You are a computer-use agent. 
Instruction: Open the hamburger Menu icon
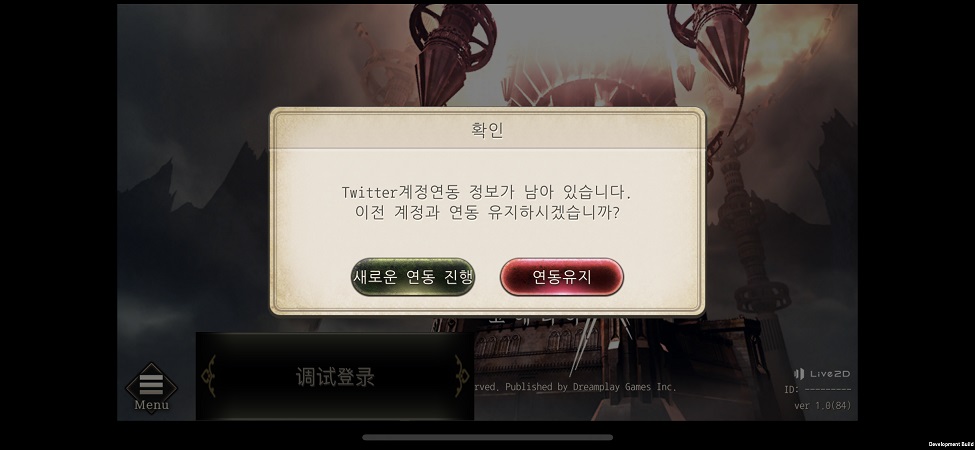[151, 385]
